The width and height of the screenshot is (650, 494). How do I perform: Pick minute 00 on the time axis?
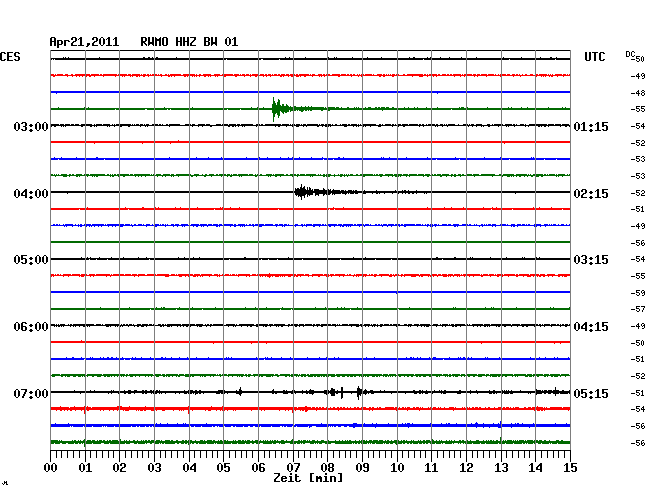point(51,468)
